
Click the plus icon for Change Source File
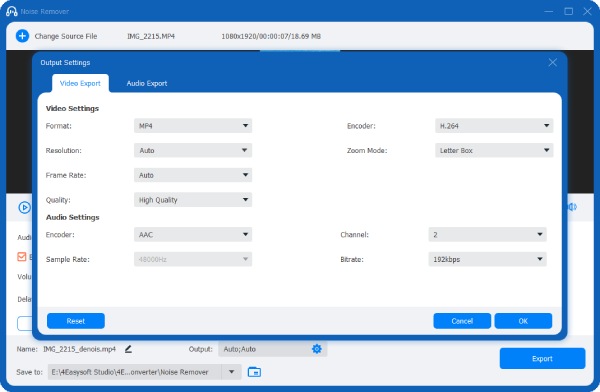coord(22,36)
